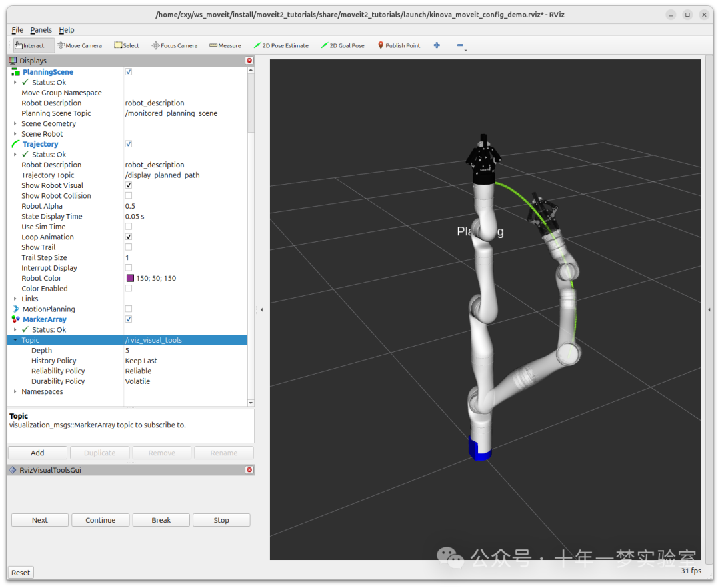Choose the Focus Camera tool
The height and width of the screenshot is (588, 720).
[x=175, y=45]
